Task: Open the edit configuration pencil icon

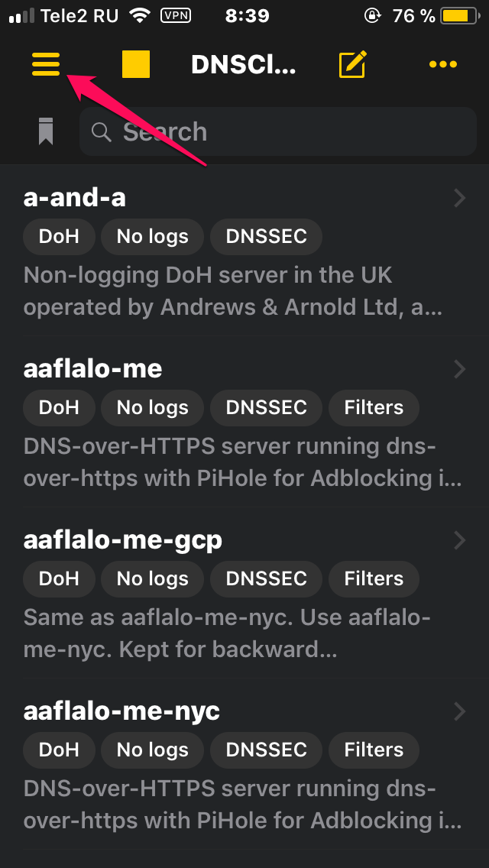Action: pyautogui.click(x=353, y=64)
